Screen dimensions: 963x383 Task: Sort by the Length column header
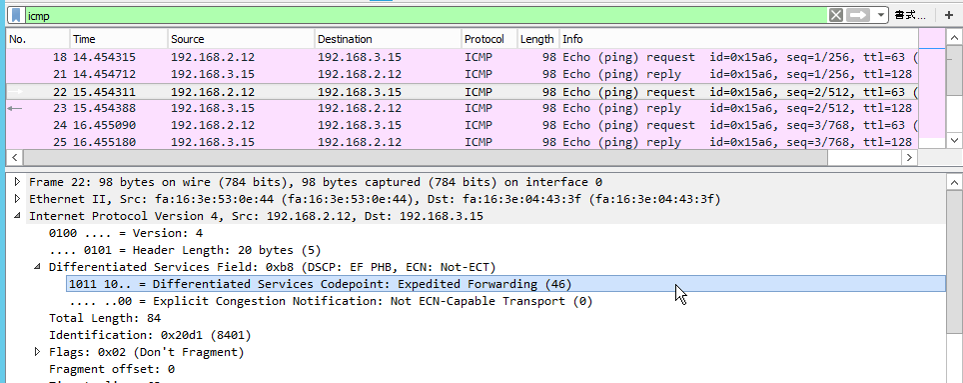point(537,39)
